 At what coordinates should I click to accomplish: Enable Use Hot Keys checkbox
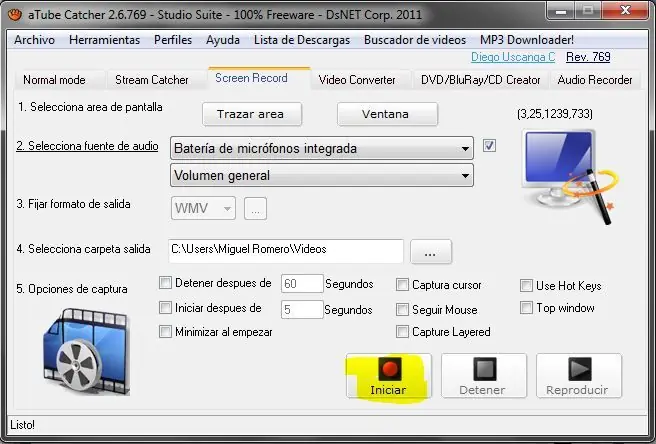[x=526, y=285]
